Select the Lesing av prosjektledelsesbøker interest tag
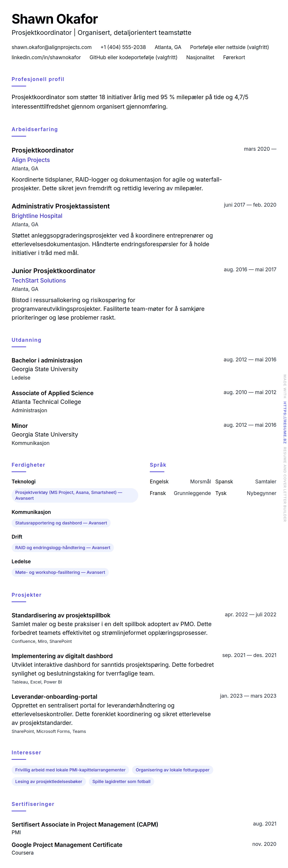The height and width of the screenshot is (868, 288). [x=48, y=781]
